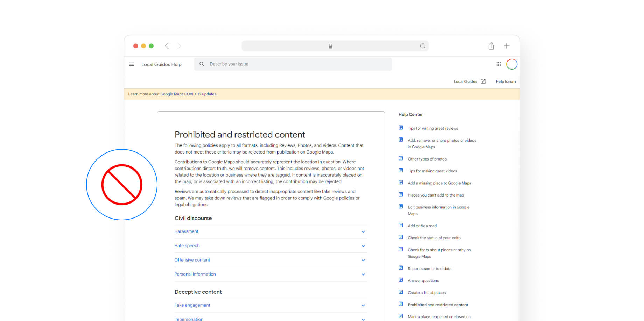Open Create a list of places article

[427, 293]
